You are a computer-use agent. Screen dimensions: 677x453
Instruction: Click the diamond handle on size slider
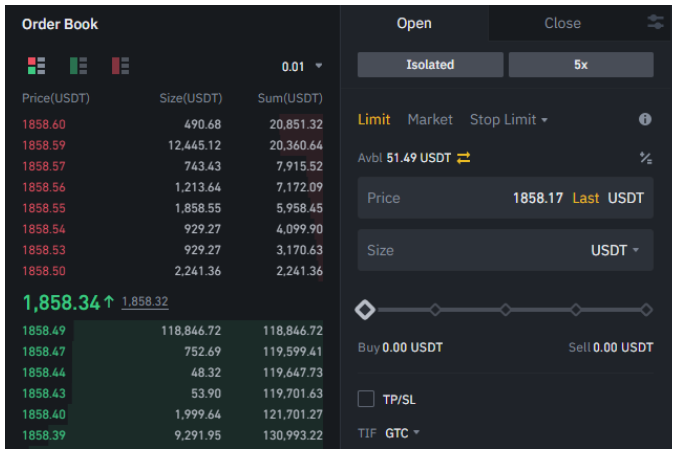[365, 310]
